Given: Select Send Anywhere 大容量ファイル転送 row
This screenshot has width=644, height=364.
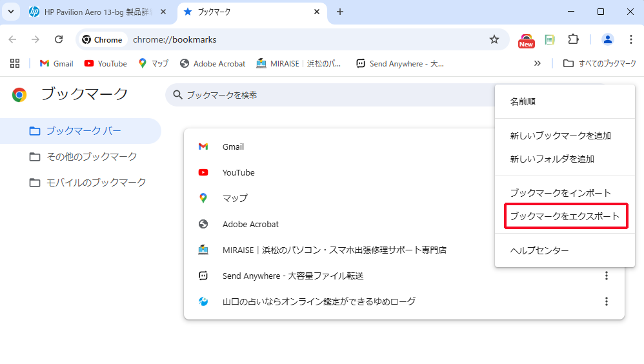Looking at the screenshot, I should 404,276.
